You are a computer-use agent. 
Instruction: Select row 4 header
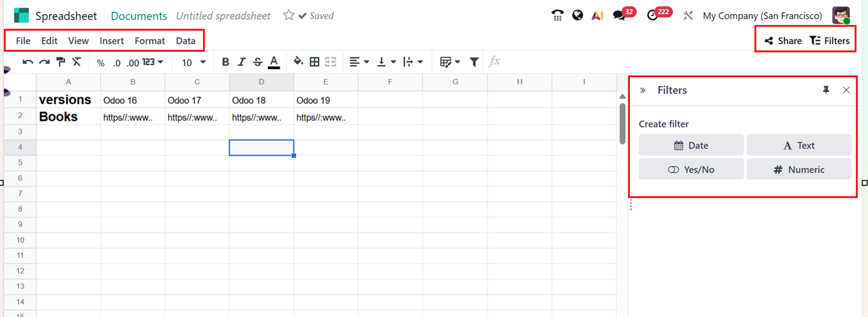(x=20, y=147)
